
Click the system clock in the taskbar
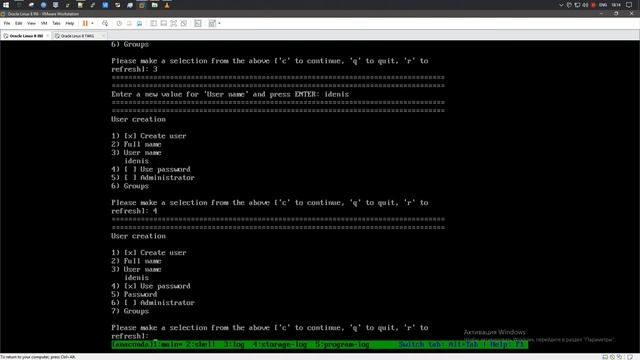[x=616, y=5]
